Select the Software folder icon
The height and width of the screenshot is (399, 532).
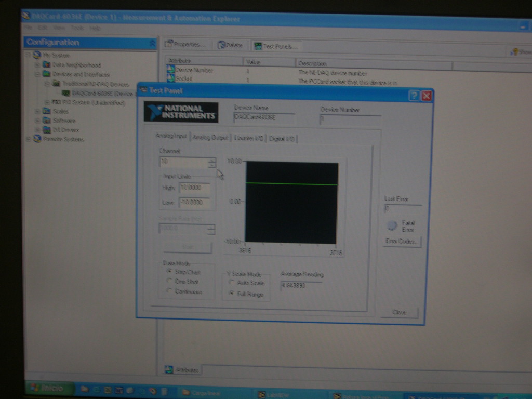point(46,121)
